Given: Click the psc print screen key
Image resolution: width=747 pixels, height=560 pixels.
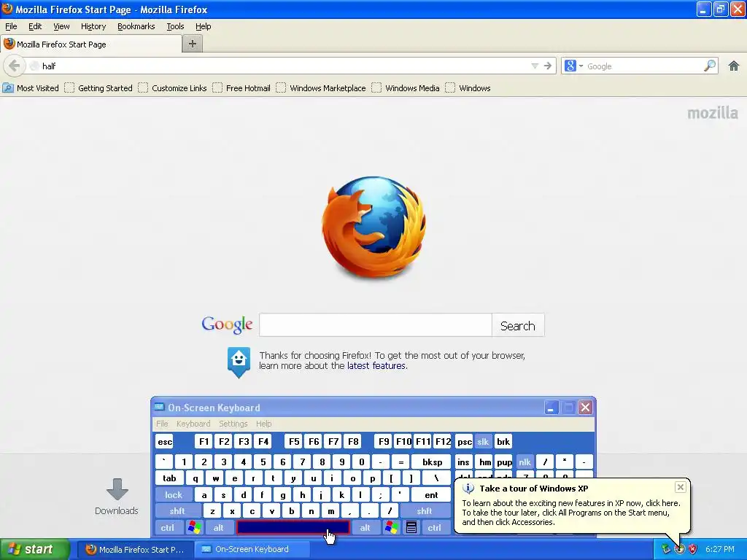Looking at the screenshot, I should (x=464, y=441).
